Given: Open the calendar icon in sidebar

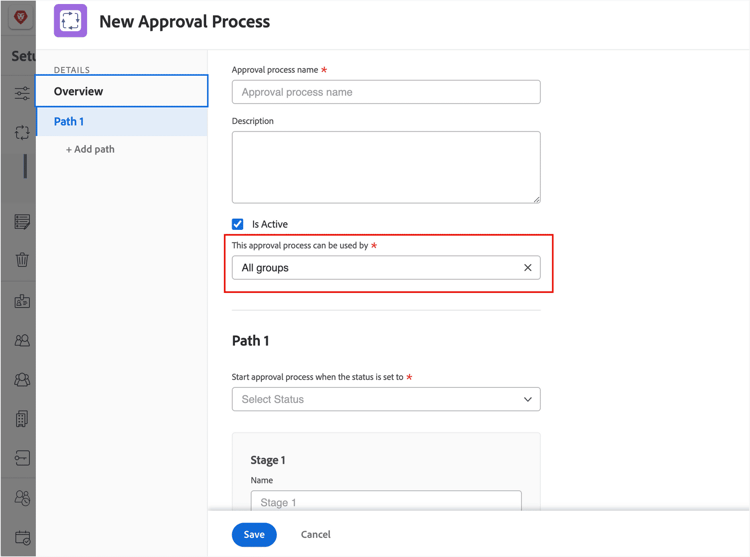Looking at the screenshot, I should coord(22,538).
